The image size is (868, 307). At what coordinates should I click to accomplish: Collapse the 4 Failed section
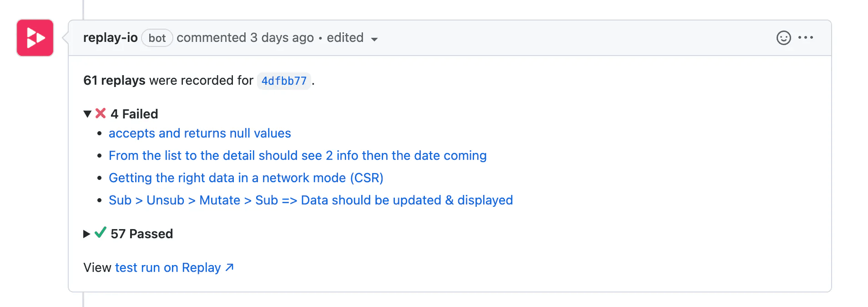(x=87, y=114)
